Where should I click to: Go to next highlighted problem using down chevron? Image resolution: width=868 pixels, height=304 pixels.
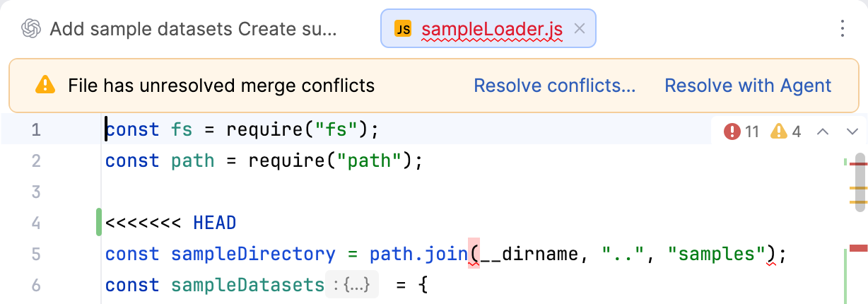tap(852, 131)
